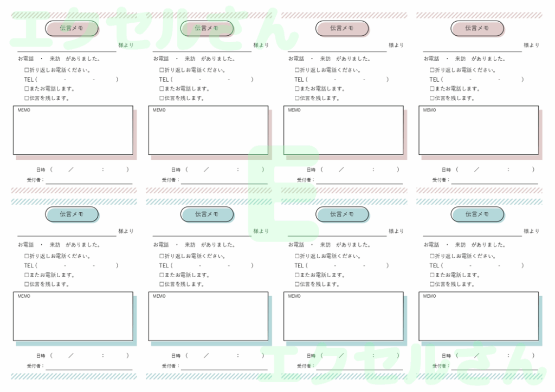555x392 pixels.
Task: Click the TEL field in first pink card
Action: coord(71,80)
